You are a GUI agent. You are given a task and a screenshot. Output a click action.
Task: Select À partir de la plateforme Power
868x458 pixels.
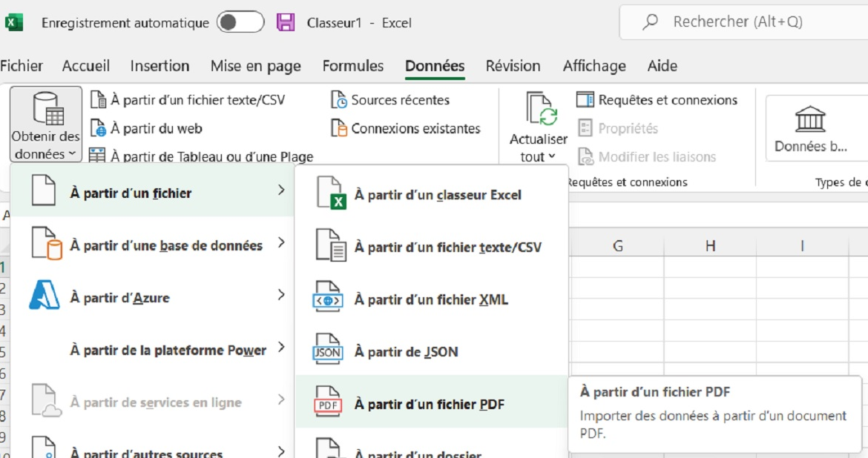151,348
